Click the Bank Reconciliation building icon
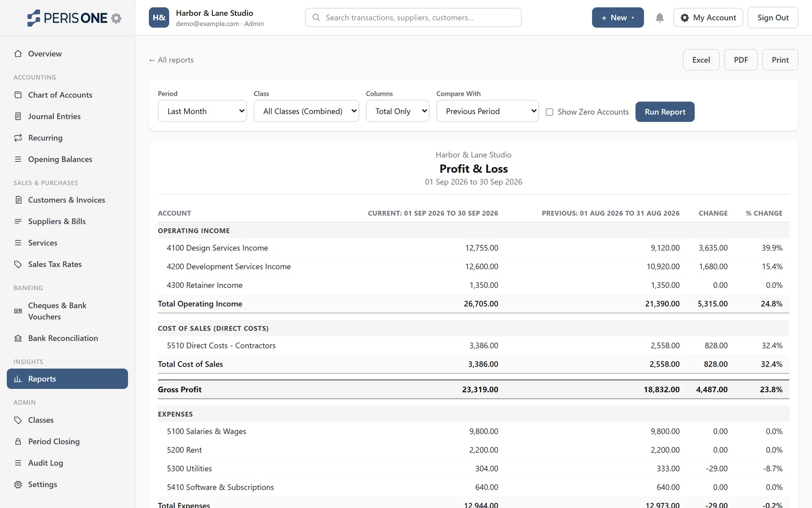Screen dimensions: 812x508 click(18, 338)
